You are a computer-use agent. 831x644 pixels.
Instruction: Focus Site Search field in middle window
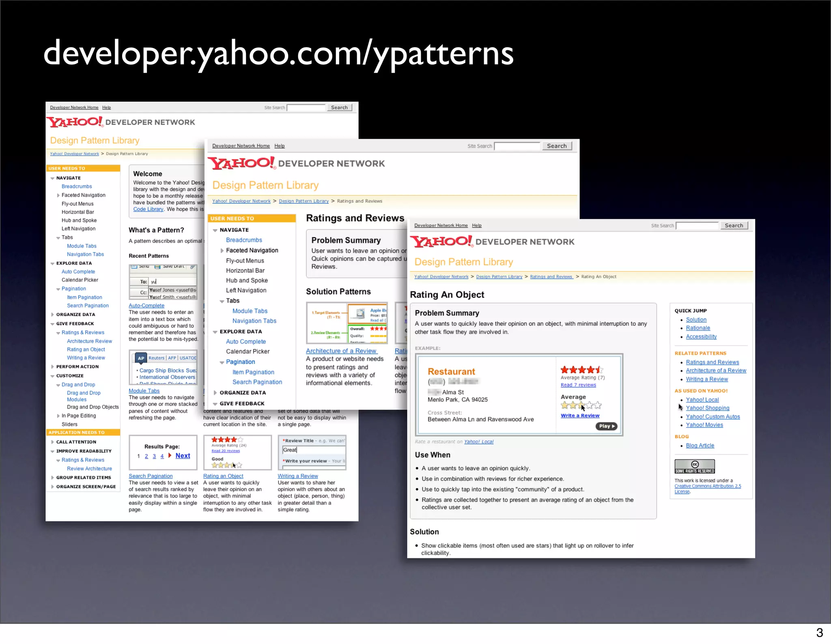tap(517, 146)
